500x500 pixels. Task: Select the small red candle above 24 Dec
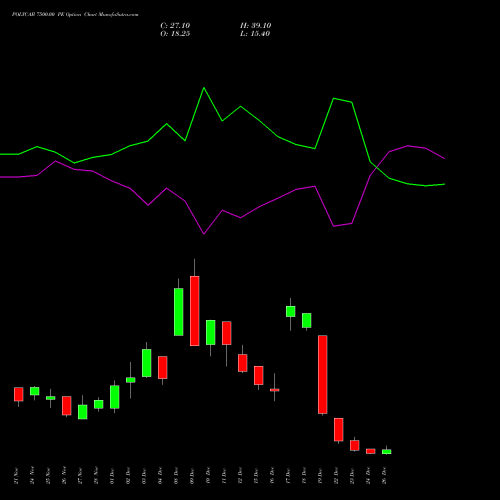tap(371, 451)
